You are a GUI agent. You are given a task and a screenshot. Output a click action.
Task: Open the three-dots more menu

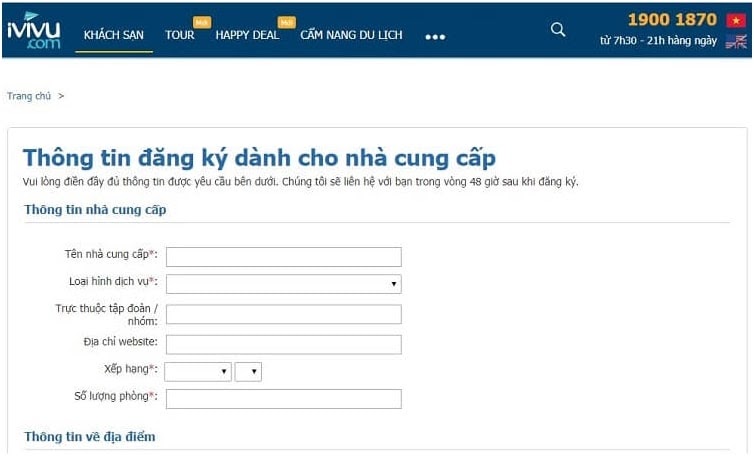435,37
